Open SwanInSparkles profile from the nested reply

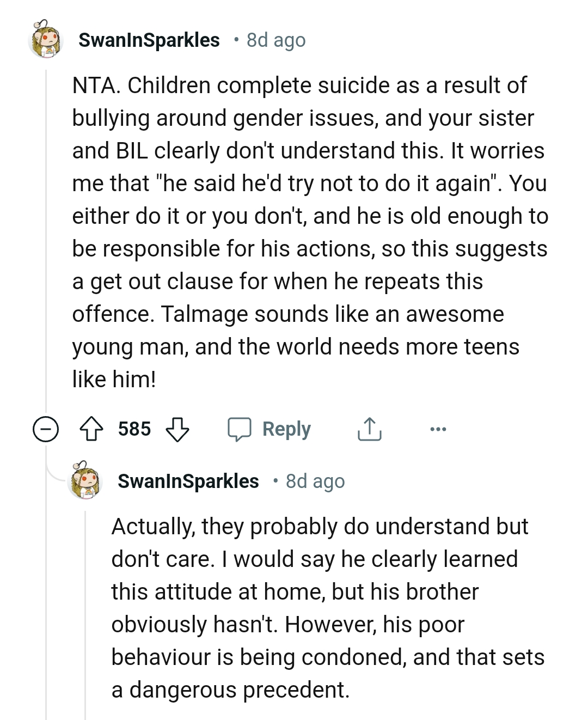pos(188,481)
